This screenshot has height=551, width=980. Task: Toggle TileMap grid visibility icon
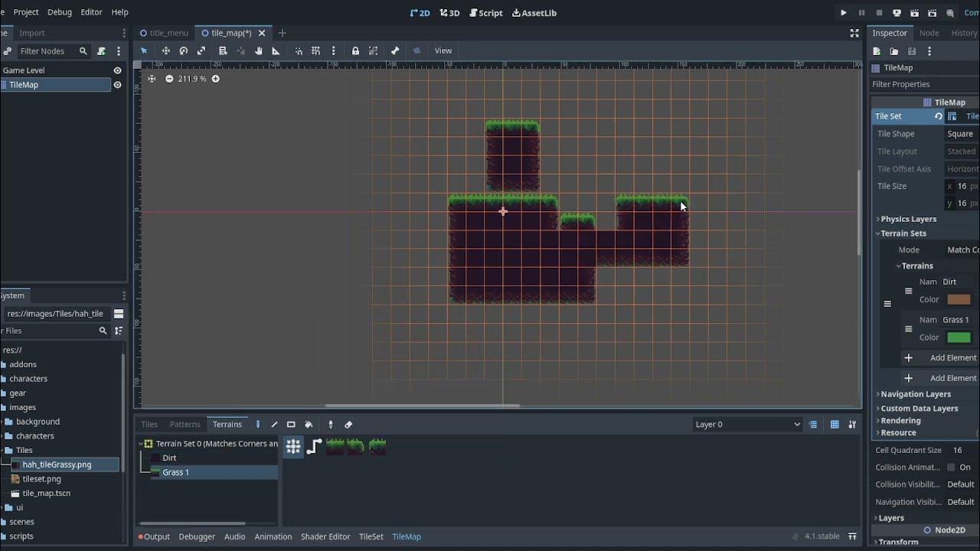[x=835, y=425]
